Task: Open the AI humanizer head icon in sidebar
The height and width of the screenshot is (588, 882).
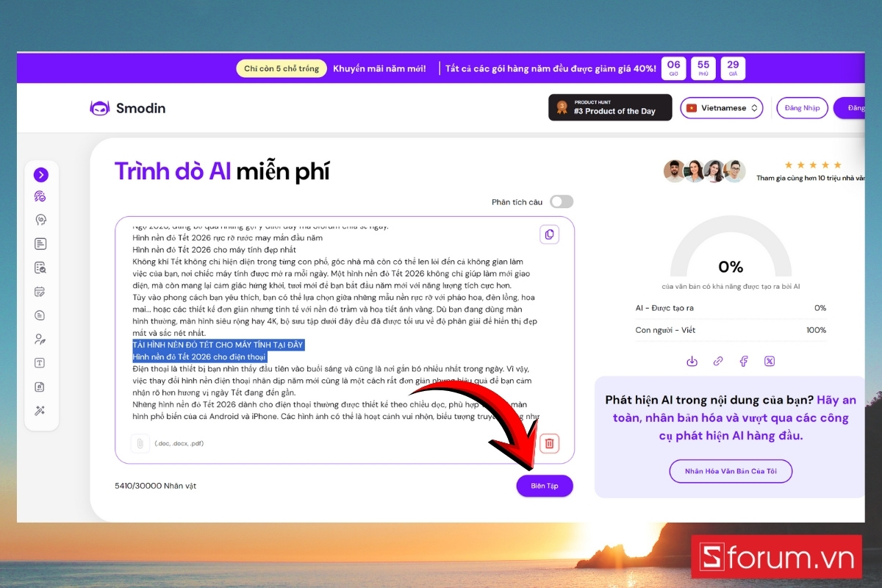Action: pyautogui.click(x=41, y=219)
